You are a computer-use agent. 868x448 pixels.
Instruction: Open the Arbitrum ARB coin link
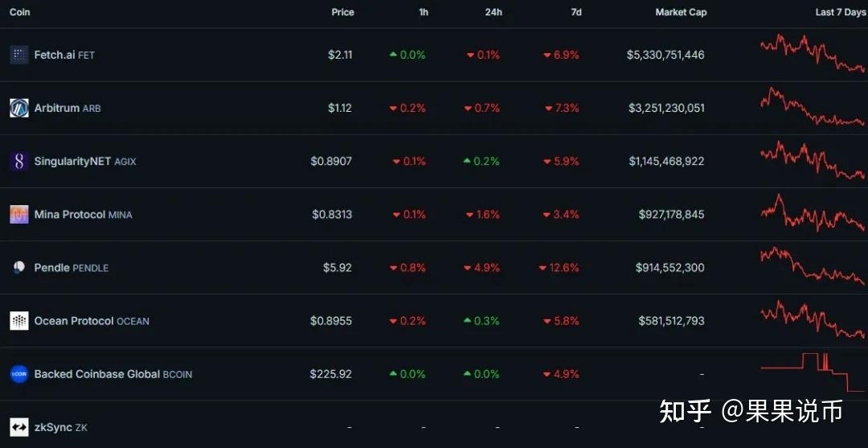coord(68,108)
